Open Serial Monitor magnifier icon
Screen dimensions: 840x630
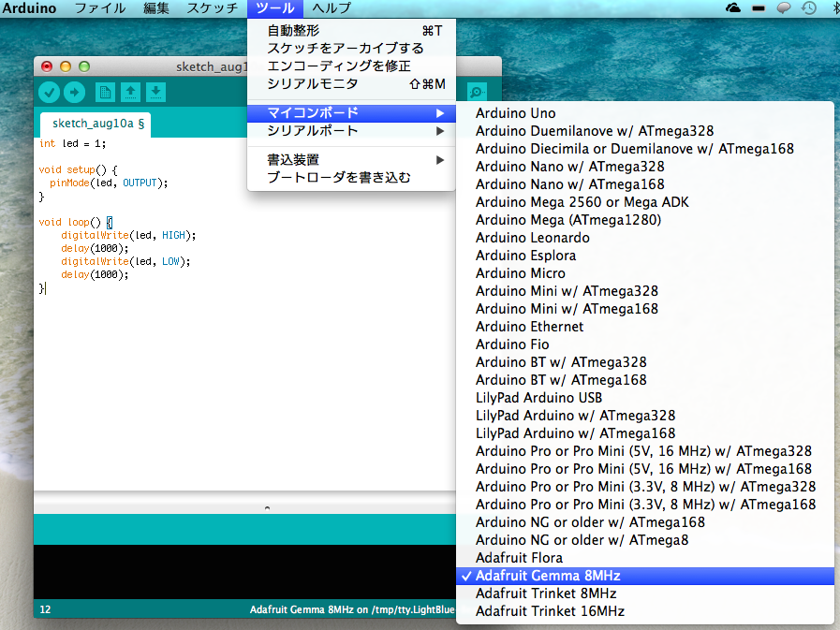click(477, 92)
